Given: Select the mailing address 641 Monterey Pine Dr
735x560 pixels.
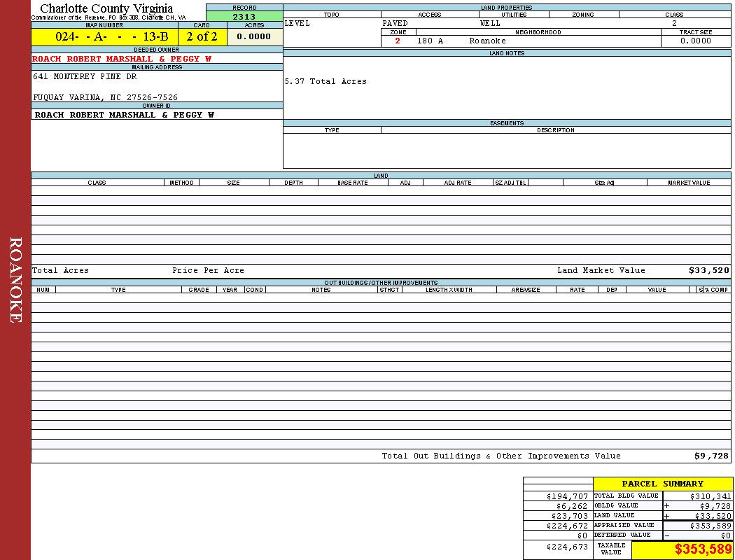Looking at the screenshot, I should [85, 76].
